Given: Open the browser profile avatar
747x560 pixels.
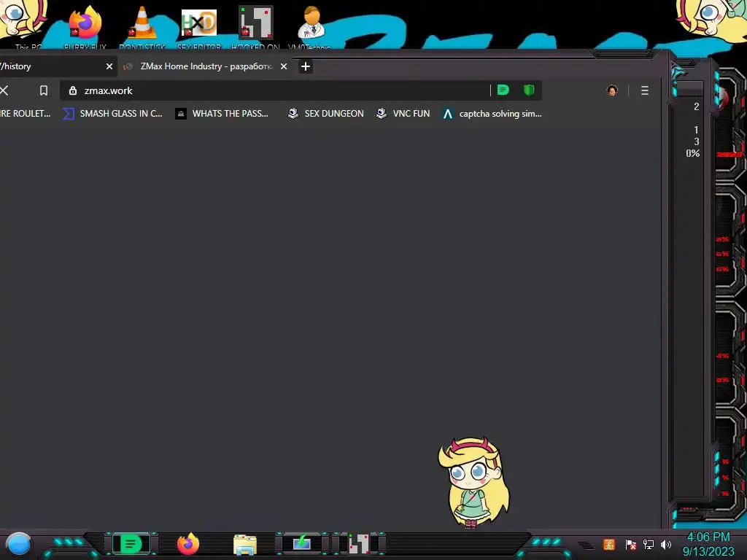Looking at the screenshot, I should pyautogui.click(x=612, y=90).
